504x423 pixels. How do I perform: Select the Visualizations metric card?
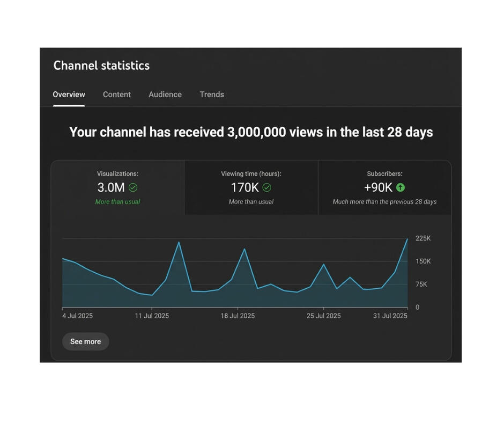(117, 187)
